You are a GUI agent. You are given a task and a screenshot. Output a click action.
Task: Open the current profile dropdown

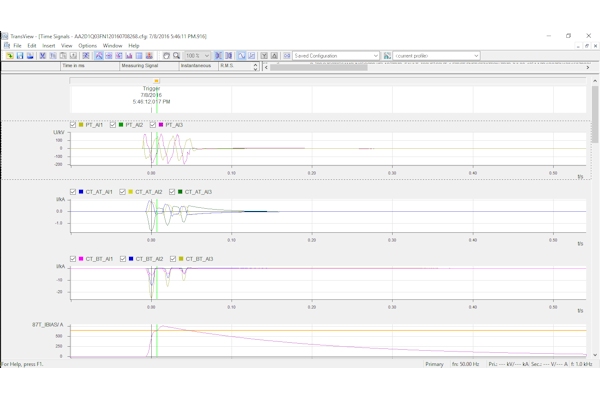[x=476, y=56]
